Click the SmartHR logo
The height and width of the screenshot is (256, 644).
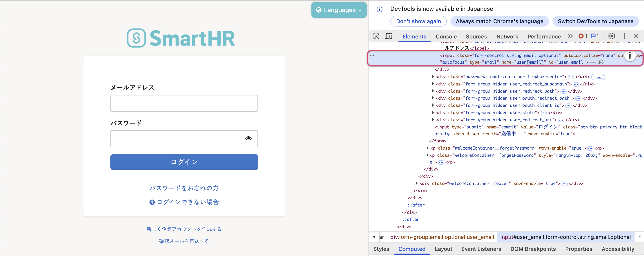pos(181,38)
